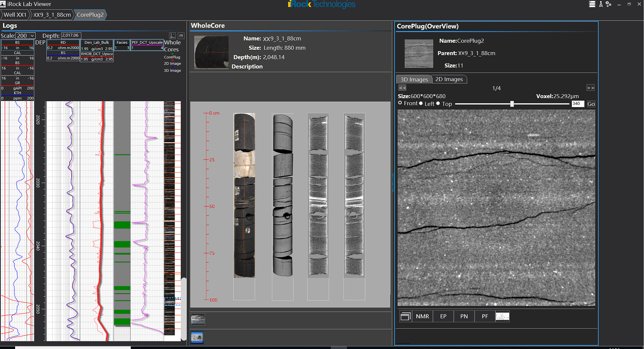Open the highlighted lower thumbnail below the core view
Viewport: 644px width, 349px height.
pyautogui.click(x=197, y=337)
